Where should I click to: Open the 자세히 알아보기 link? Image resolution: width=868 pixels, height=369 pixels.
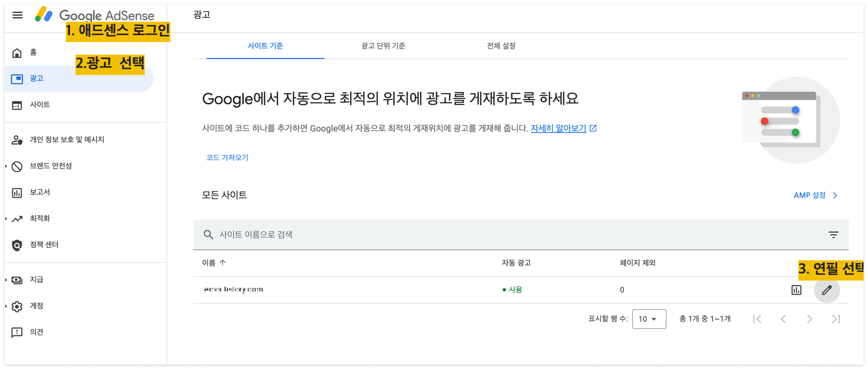(x=558, y=128)
